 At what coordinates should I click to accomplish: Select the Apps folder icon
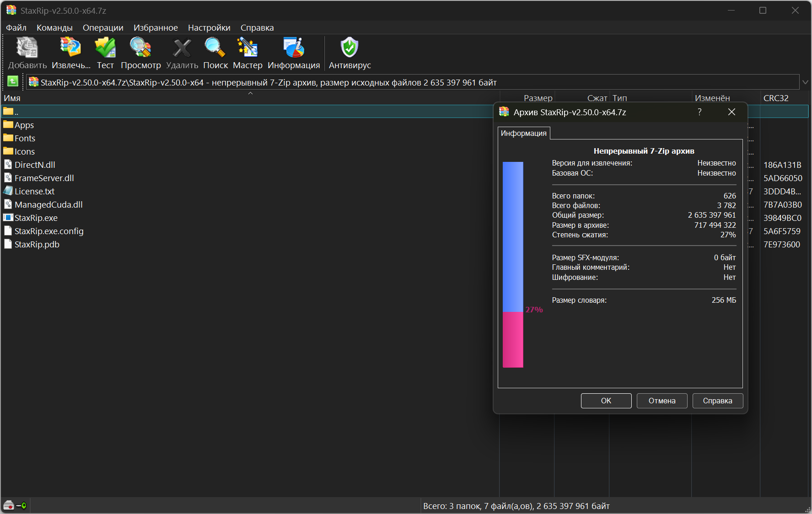(x=8, y=124)
